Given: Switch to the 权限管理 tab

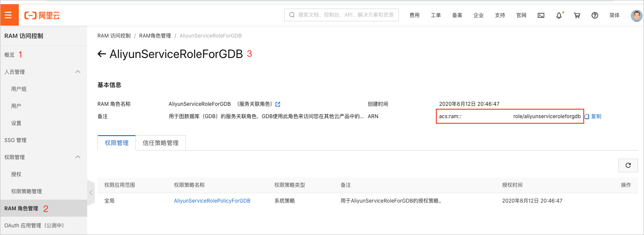Looking at the screenshot, I should point(117,143).
